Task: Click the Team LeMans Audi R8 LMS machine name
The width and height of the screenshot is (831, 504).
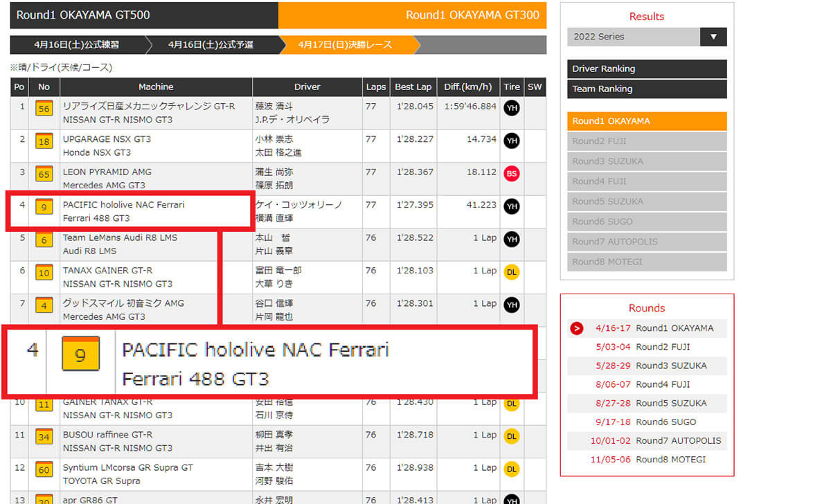Action: [120, 237]
